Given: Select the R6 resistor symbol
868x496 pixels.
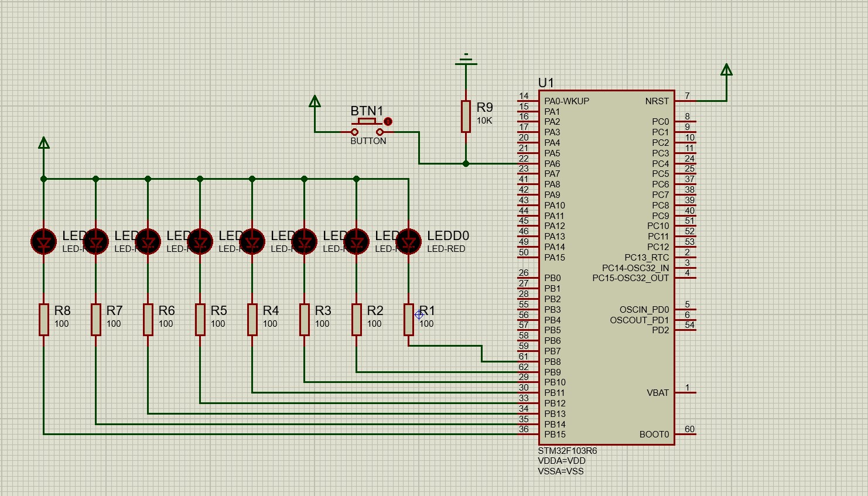Looking at the screenshot, I should pos(148,319).
